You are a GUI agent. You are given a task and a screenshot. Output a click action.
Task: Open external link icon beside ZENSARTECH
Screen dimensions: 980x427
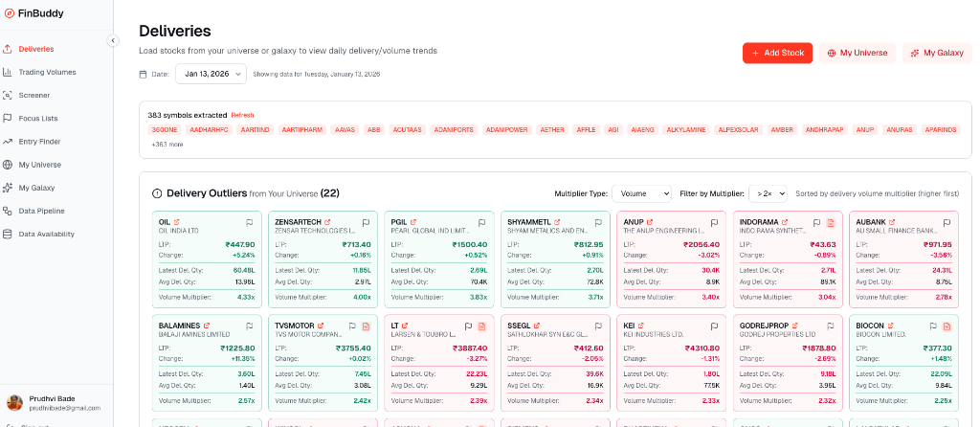[x=328, y=222]
